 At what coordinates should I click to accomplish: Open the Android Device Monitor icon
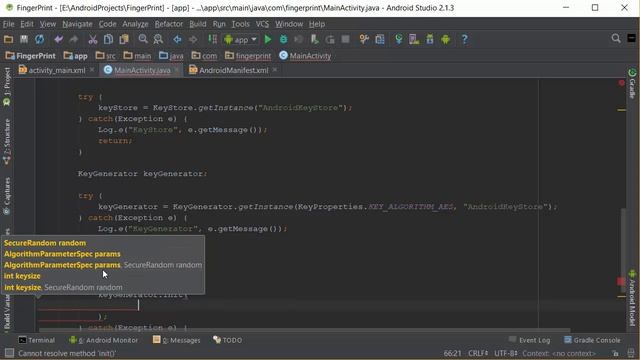(445, 39)
